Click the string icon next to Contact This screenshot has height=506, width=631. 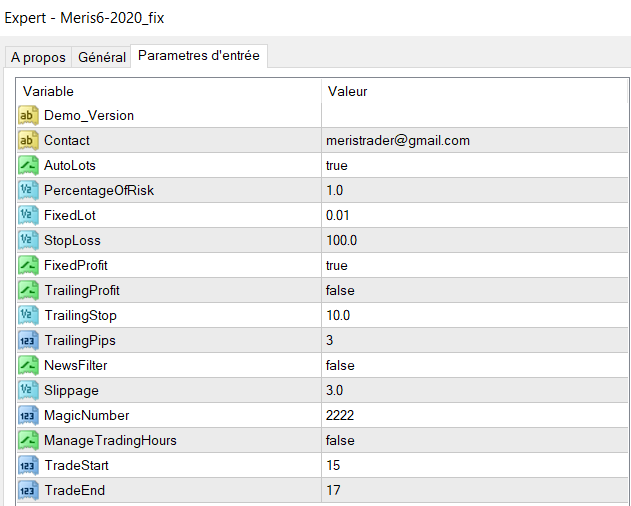click(x=28, y=141)
